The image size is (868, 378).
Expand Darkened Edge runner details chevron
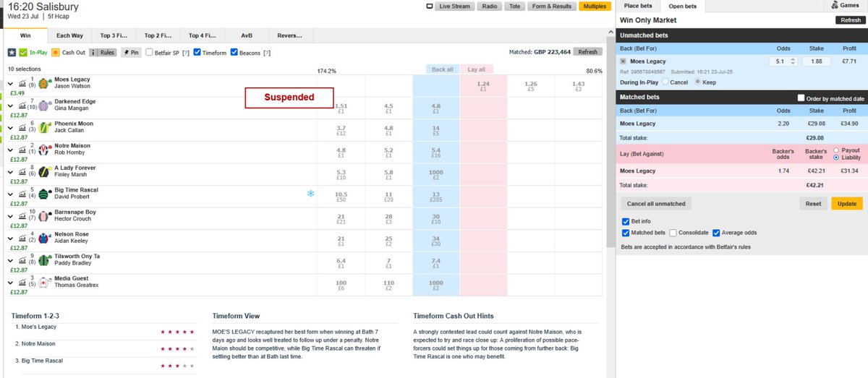(11, 106)
